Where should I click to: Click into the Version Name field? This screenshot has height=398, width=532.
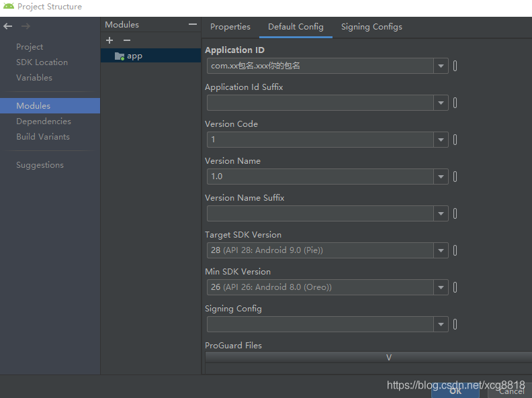coord(320,177)
